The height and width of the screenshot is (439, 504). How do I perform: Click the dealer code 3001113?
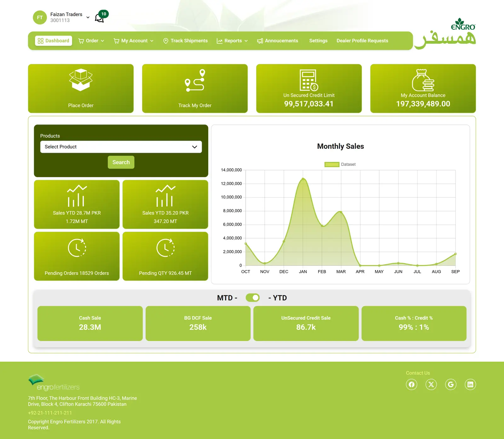(60, 20)
